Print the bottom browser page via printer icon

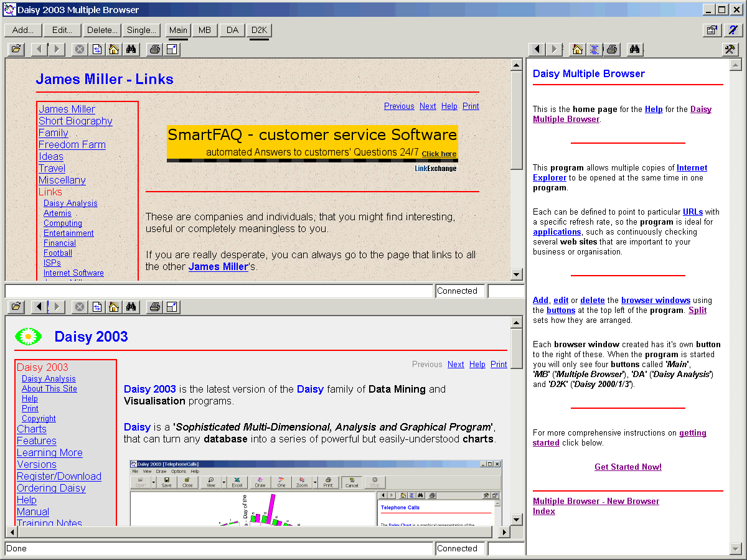[x=155, y=307]
